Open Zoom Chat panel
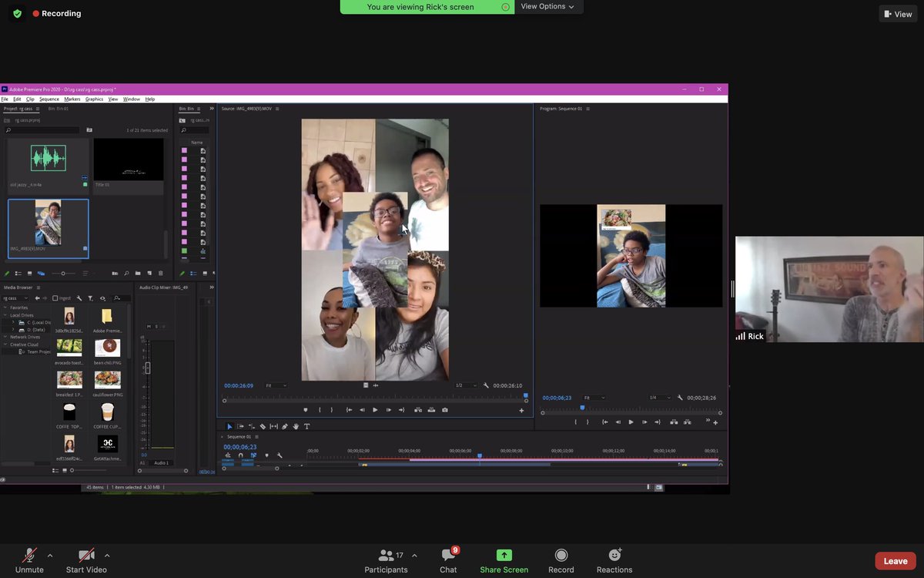Viewport: 924px width, 578px height. click(x=448, y=562)
